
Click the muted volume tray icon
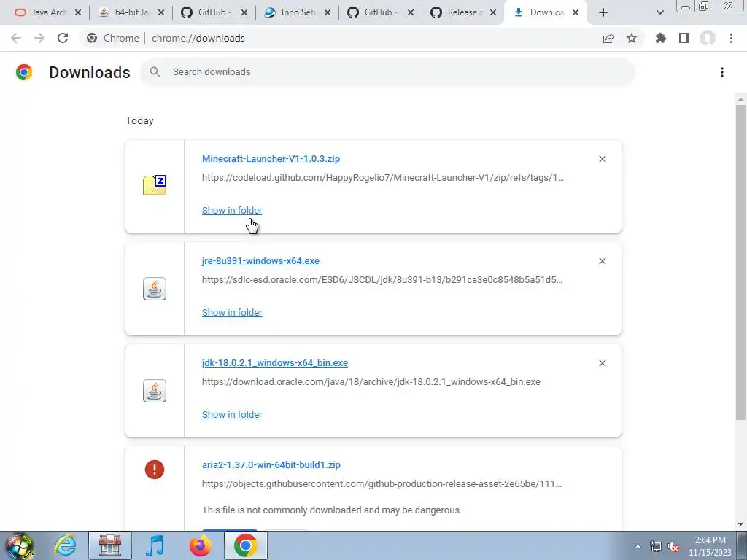click(673, 547)
